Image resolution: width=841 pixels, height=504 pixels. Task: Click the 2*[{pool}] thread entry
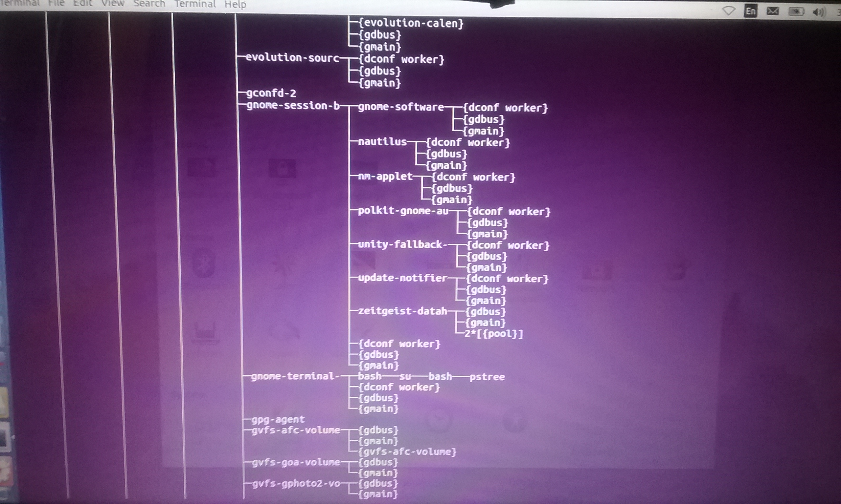pos(493,333)
